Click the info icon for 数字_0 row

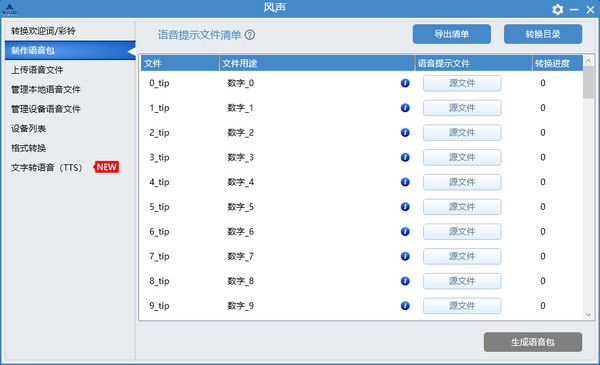(x=405, y=83)
